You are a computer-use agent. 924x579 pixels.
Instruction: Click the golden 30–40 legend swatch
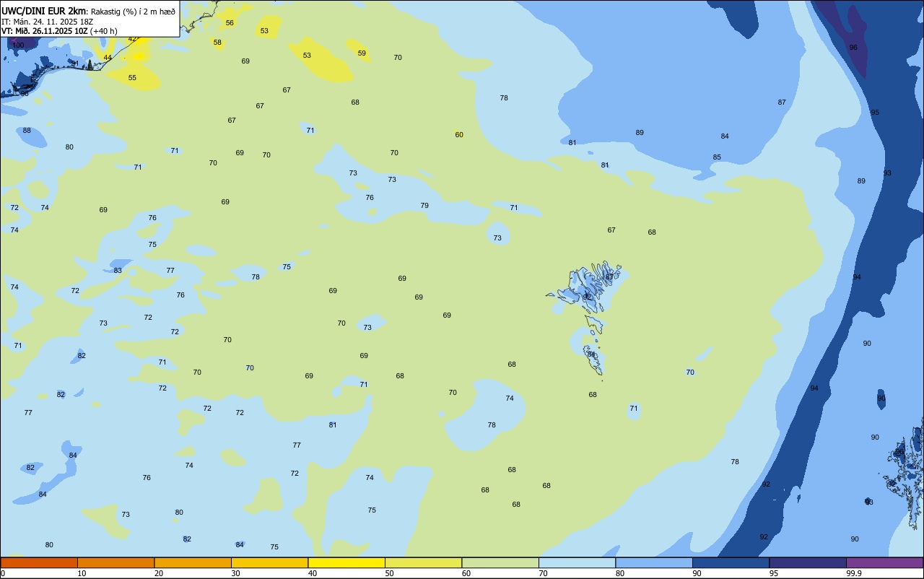269,562
